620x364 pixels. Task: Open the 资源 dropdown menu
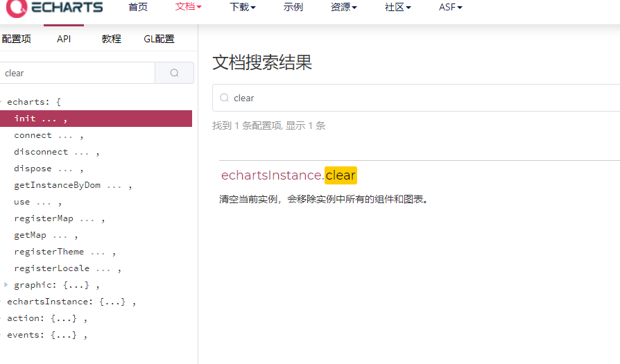[x=343, y=7]
